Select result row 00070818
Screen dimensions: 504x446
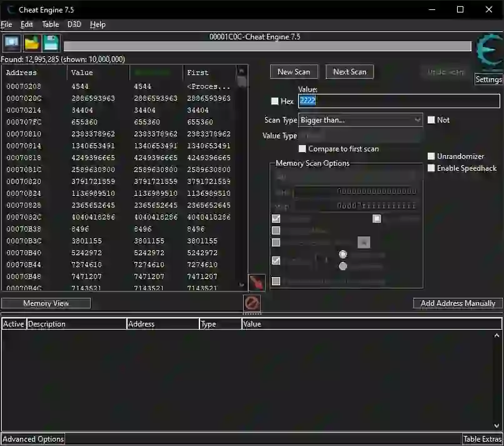coord(119,158)
